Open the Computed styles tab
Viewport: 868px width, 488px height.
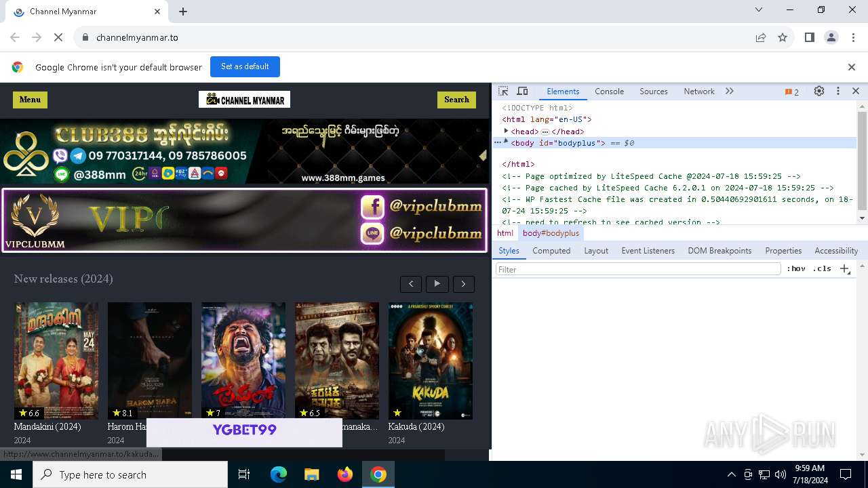[x=551, y=251]
